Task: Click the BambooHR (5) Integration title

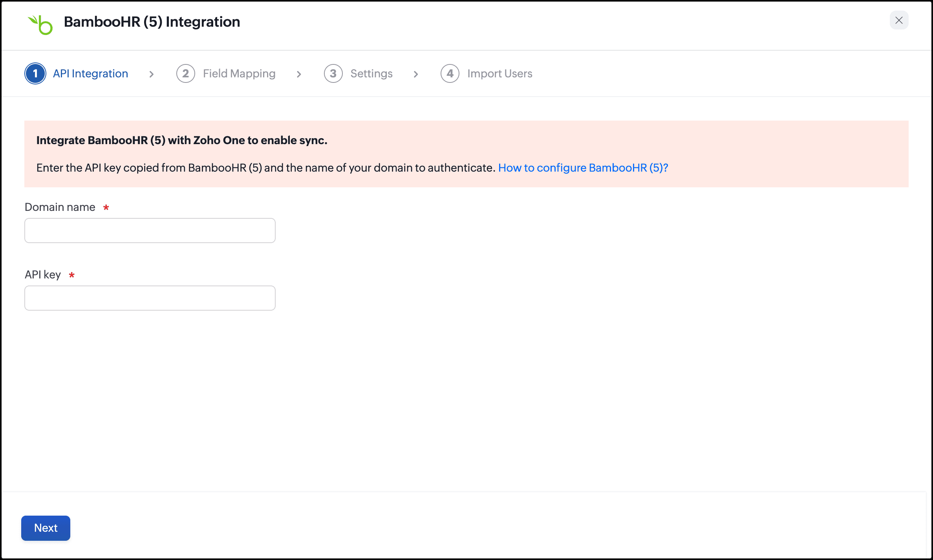Action: pos(152,22)
